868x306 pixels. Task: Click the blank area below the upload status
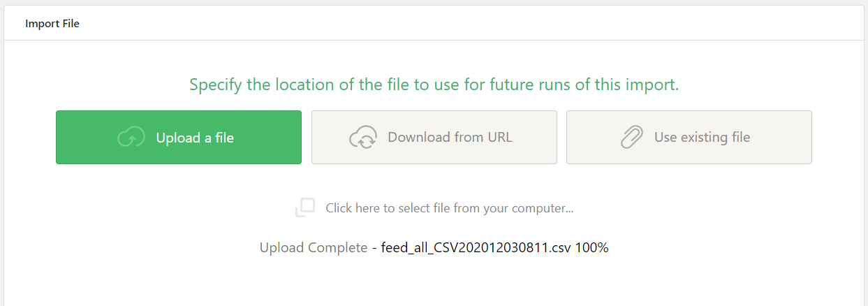point(434,283)
